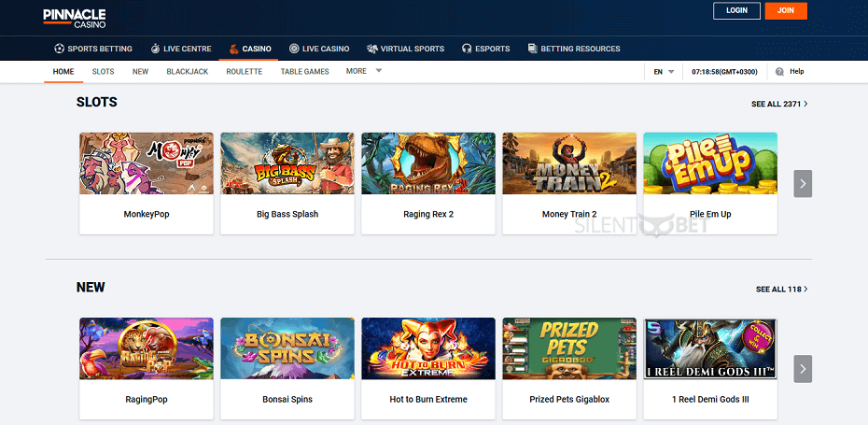Open Bonsai Spins game thumbnail

(x=287, y=348)
